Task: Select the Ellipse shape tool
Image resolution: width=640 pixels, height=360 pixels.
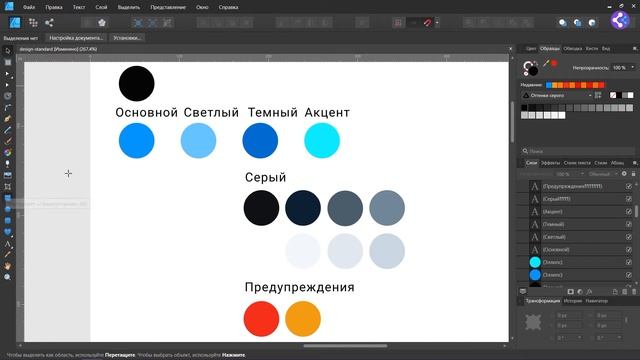Action: [x=8, y=209]
